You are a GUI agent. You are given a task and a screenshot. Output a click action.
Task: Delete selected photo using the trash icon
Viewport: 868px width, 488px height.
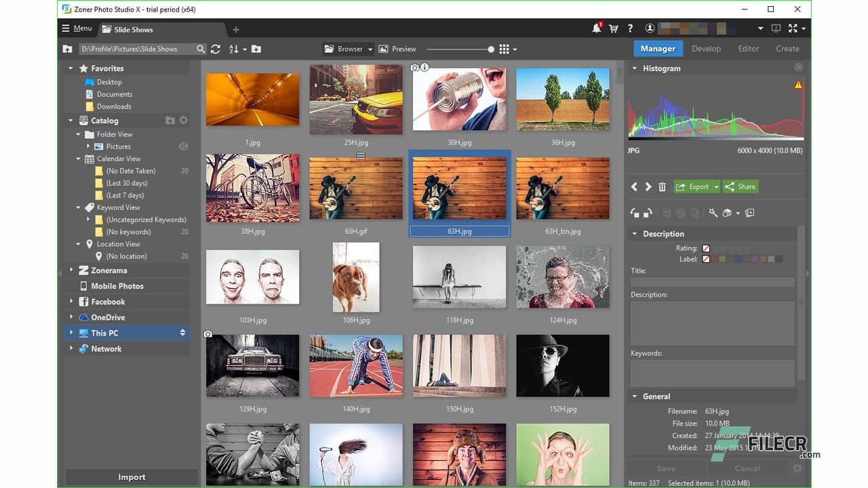click(x=663, y=186)
